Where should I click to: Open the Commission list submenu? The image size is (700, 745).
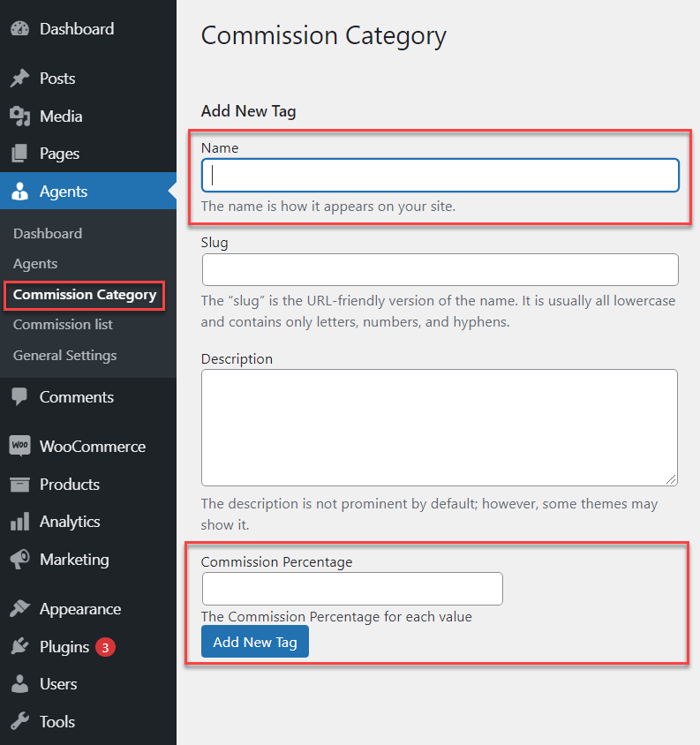pyautogui.click(x=63, y=324)
